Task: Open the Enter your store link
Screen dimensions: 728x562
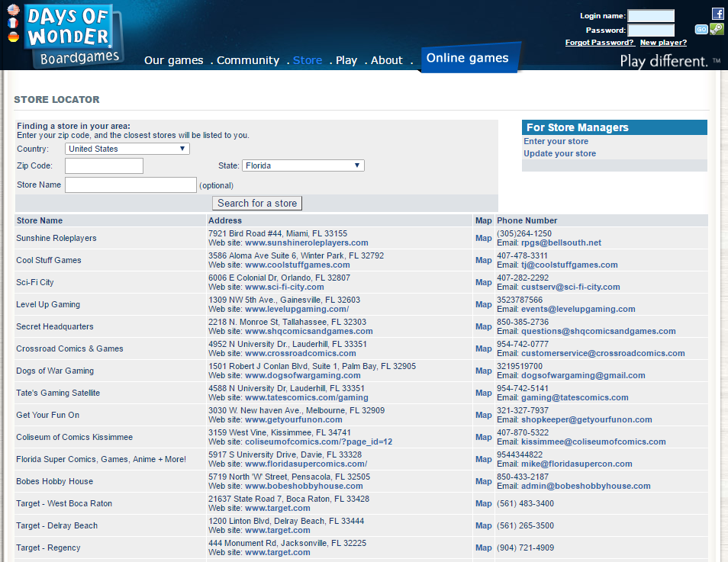Action: click(x=556, y=141)
